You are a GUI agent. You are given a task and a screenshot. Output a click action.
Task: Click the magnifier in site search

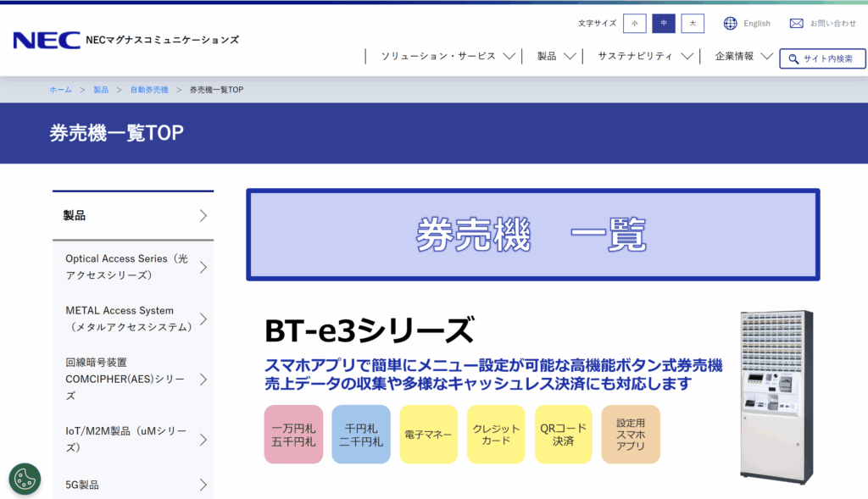[x=793, y=58]
